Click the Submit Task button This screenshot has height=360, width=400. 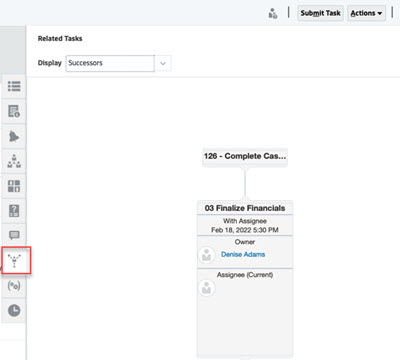[x=320, y=13]
